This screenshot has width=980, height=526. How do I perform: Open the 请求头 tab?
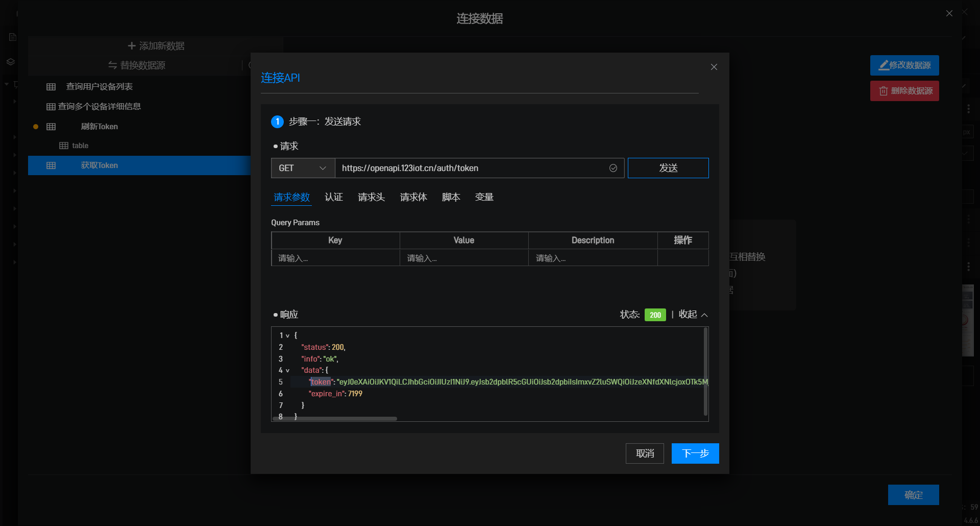(371, 197)
